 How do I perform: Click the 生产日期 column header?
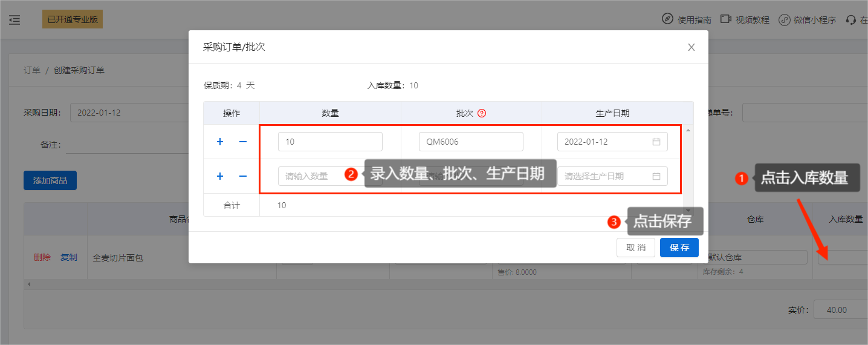click(612, 113)
